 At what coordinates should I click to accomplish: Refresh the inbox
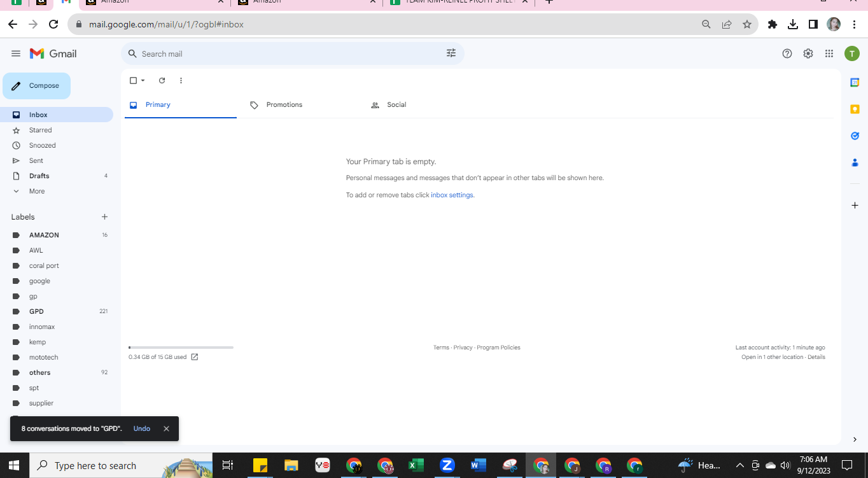pos(162,80)
